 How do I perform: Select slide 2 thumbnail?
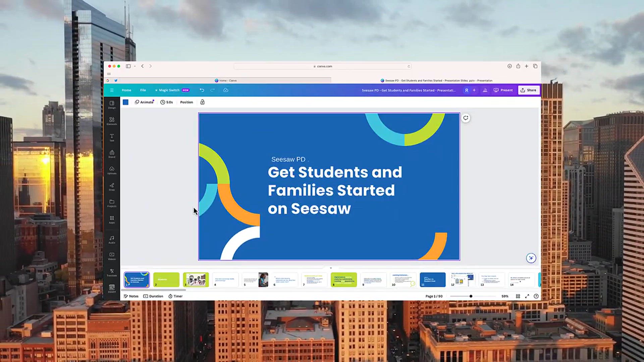pyautogui.click(x=166, y=280)
